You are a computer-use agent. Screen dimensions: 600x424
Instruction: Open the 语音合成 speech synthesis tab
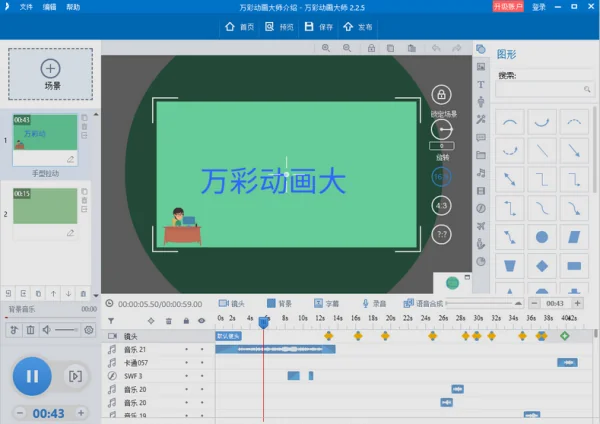pos(424,303)
